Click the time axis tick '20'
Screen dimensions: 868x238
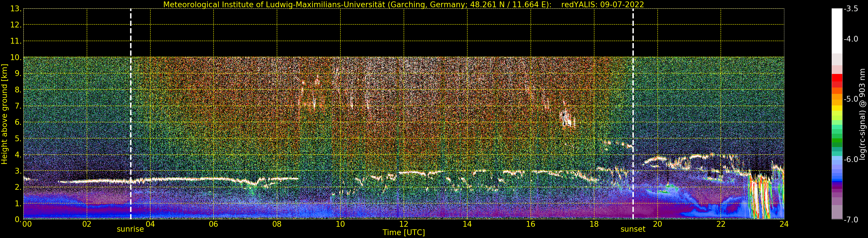657,224
